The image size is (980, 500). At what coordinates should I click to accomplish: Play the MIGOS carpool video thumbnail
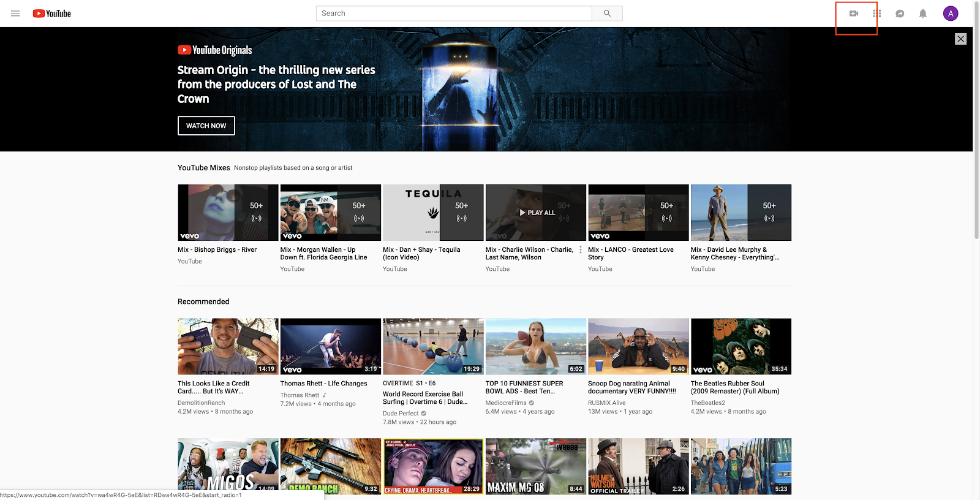[x=228, y=466]
